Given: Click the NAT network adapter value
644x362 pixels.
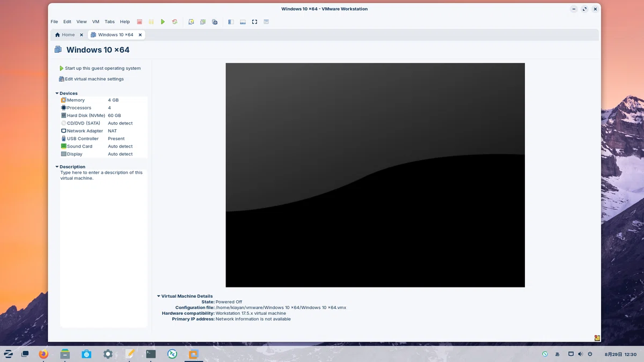Looking at the screenshot, I should (x=112, y=131).
